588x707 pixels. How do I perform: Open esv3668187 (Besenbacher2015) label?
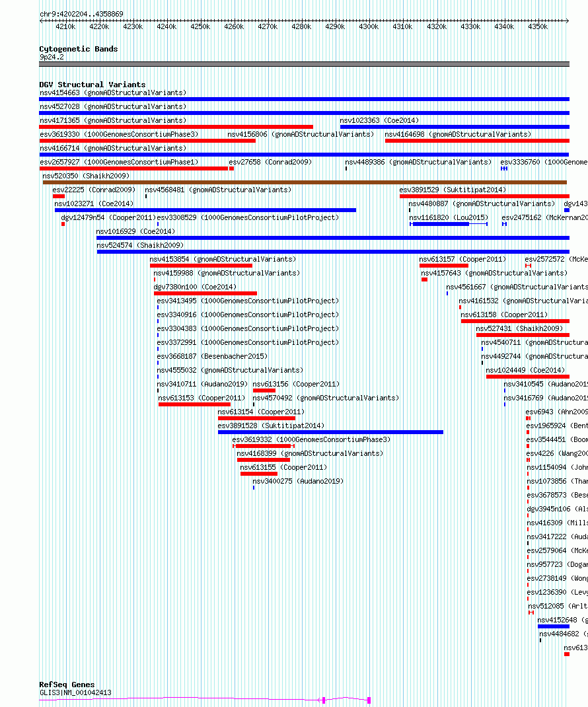(x=212, y=356)
